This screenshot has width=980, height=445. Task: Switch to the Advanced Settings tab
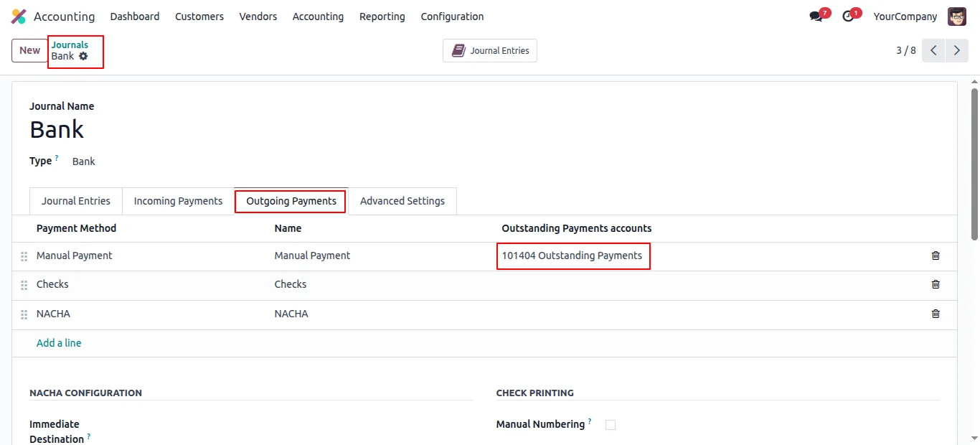pos(402,201)
